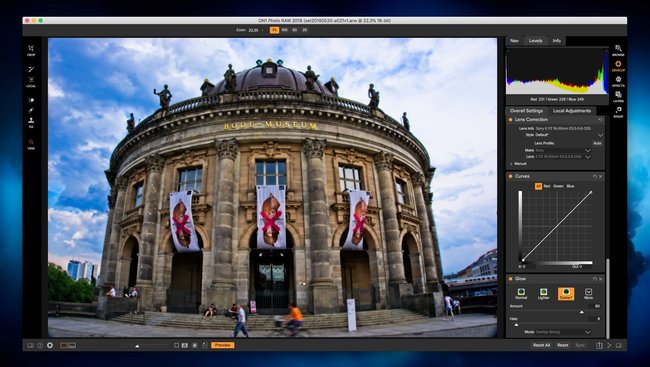The height and width of the screenshot is (367, 650).
Task: Select the Crop tool
Action: point(31,50)
